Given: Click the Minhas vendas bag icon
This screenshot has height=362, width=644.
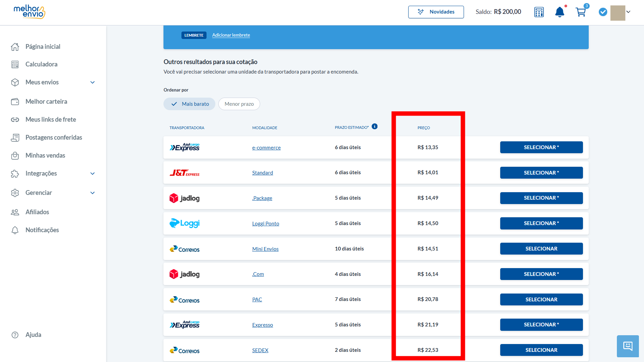Looking at the screenshot, I should tap(15, 156).
